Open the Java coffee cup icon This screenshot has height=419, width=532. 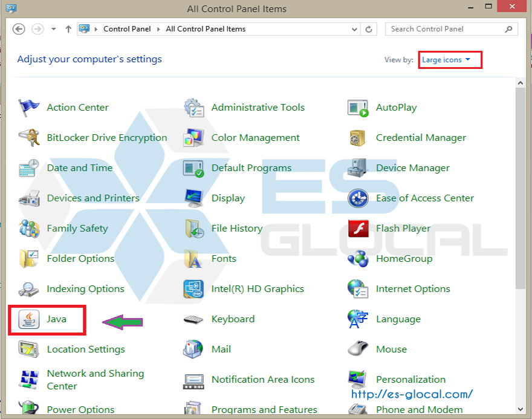point(29,319)
